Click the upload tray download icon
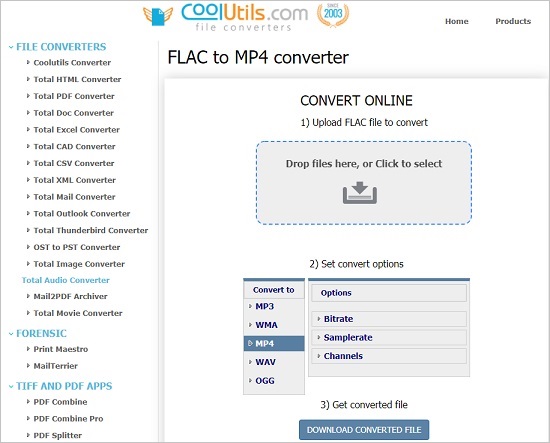Screen dimensions: 550x443 pos(360,193)
